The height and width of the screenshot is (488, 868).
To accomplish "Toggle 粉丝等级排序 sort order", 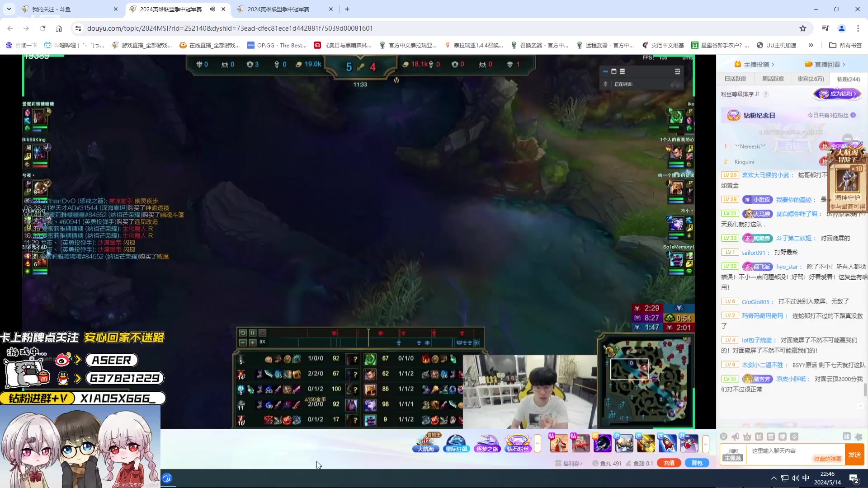I will click(740, 94).
